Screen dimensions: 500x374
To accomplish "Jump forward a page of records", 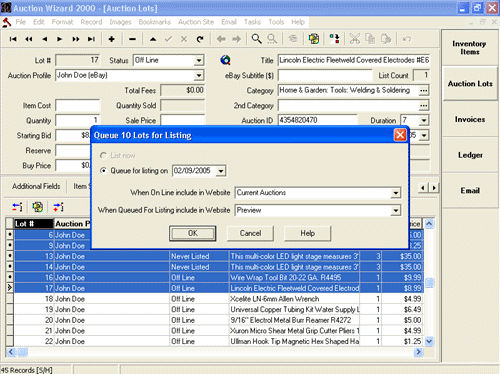I will [x=76, y=39].
